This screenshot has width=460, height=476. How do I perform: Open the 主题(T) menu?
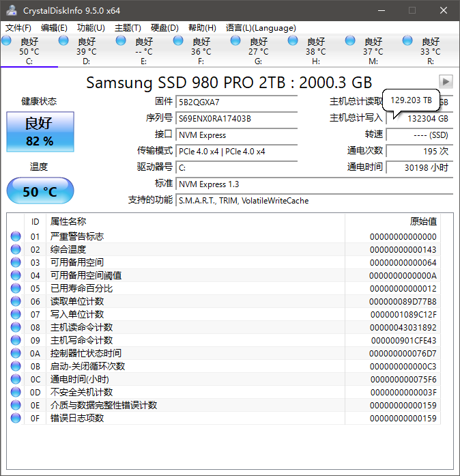pos(128,28)
